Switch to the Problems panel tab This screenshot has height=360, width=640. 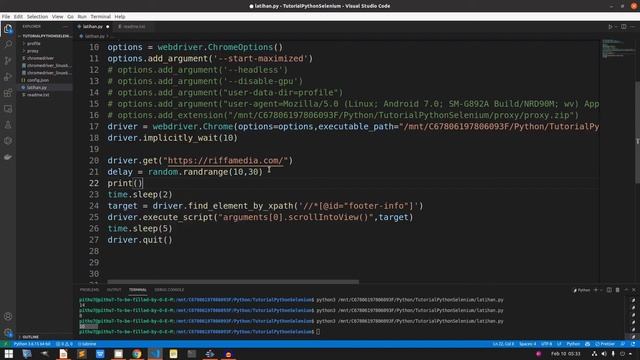[x=89, y=290]
